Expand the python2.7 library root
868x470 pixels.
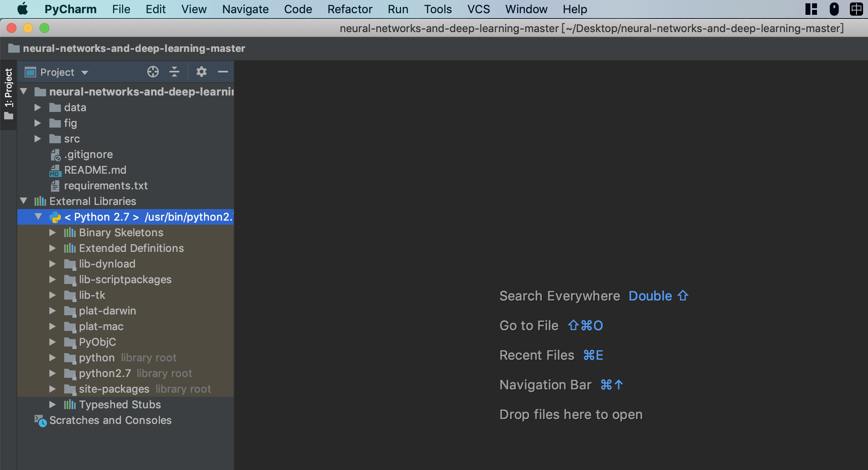click(53, 374)
